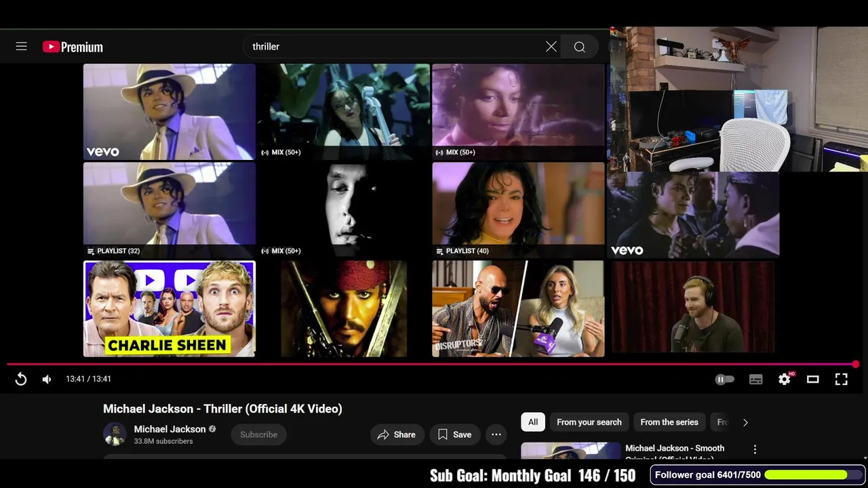
Task: Open the cello player MIX (50+) suggestion
Action: (344, 112)
